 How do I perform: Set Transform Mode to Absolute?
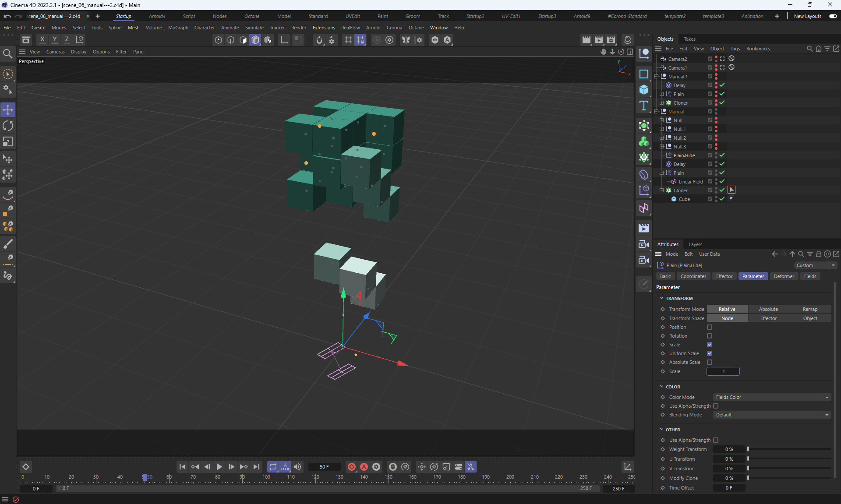pyautogui.click(x=768, y=309)
